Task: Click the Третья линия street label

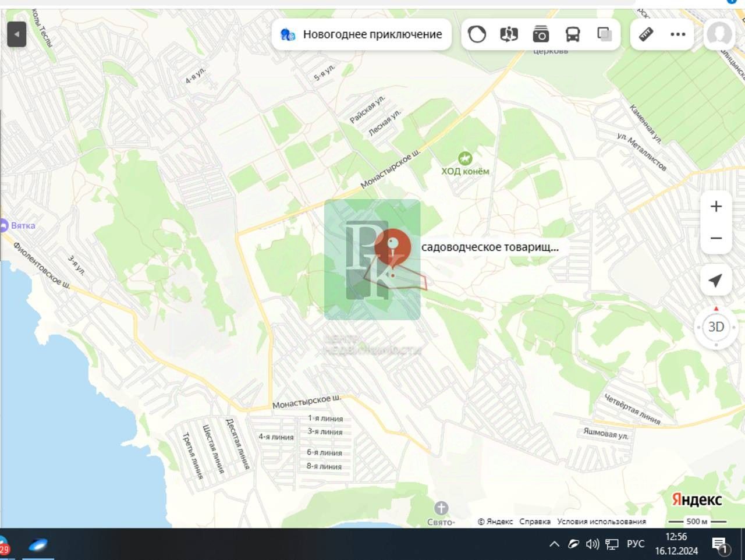Action: pyautogui.click(x=193, y=456)
